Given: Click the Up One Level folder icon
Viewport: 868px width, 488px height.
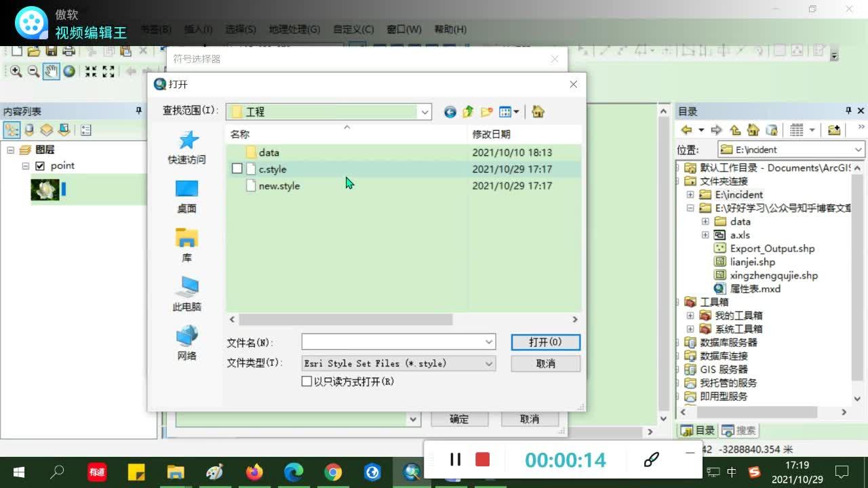Looking at the screenshot, I should coord(468,112).
